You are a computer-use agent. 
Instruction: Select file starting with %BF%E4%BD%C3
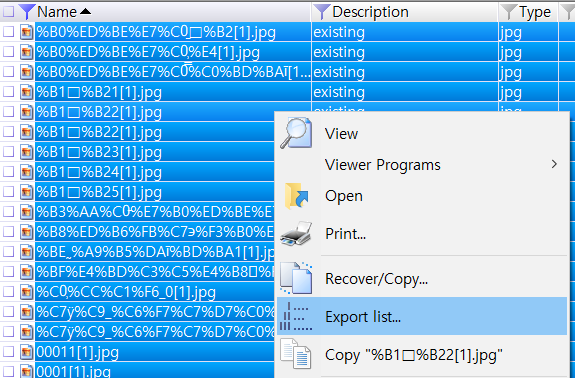[x=155, y=272]
